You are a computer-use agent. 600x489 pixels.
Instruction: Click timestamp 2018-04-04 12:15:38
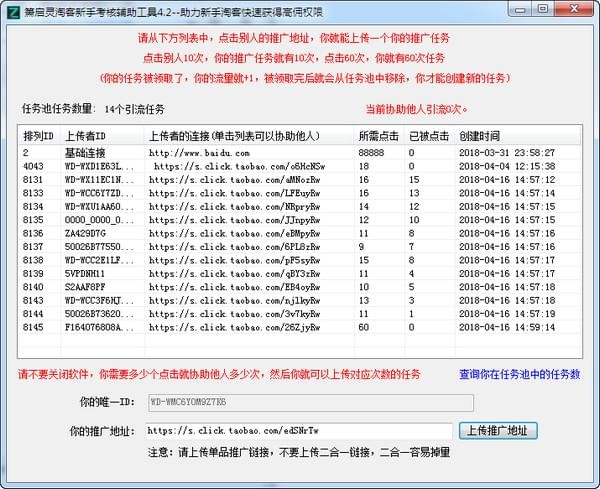507,166
